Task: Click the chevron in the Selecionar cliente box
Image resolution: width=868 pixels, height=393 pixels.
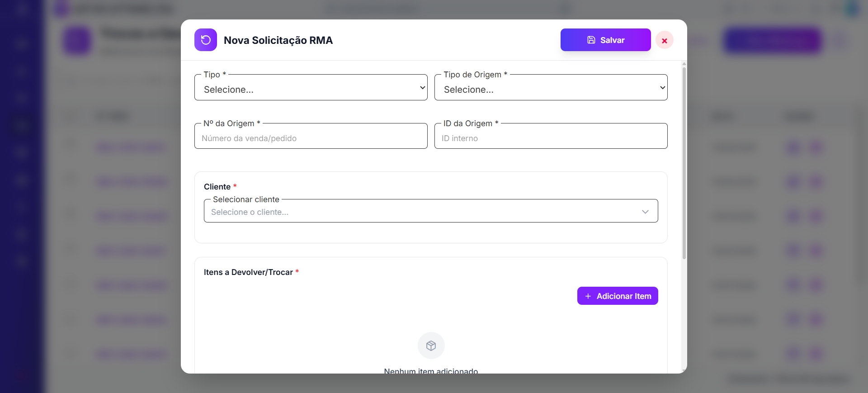Action: coord(645,212)
